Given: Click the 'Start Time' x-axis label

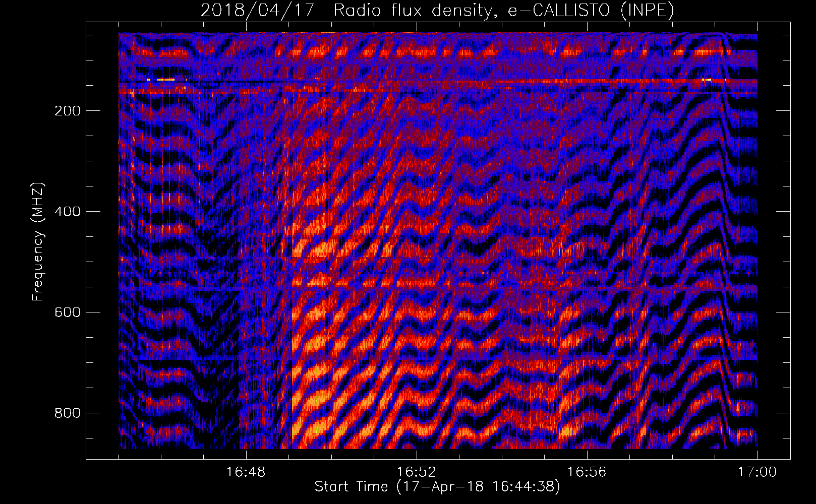Looking at the screenshot, I should click(437, 487).
